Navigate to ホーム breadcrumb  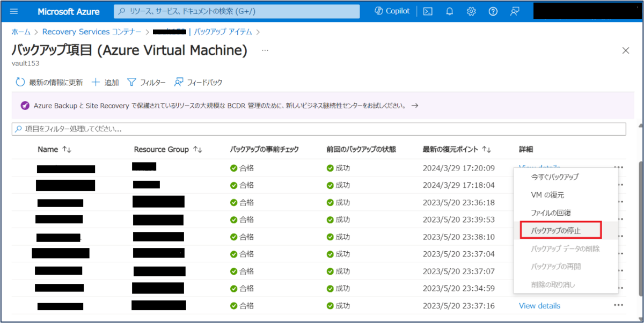[20, 32]
